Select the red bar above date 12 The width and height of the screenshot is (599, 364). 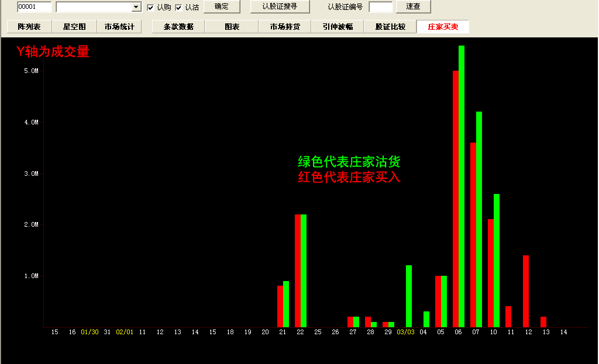(x=526, y=291)
